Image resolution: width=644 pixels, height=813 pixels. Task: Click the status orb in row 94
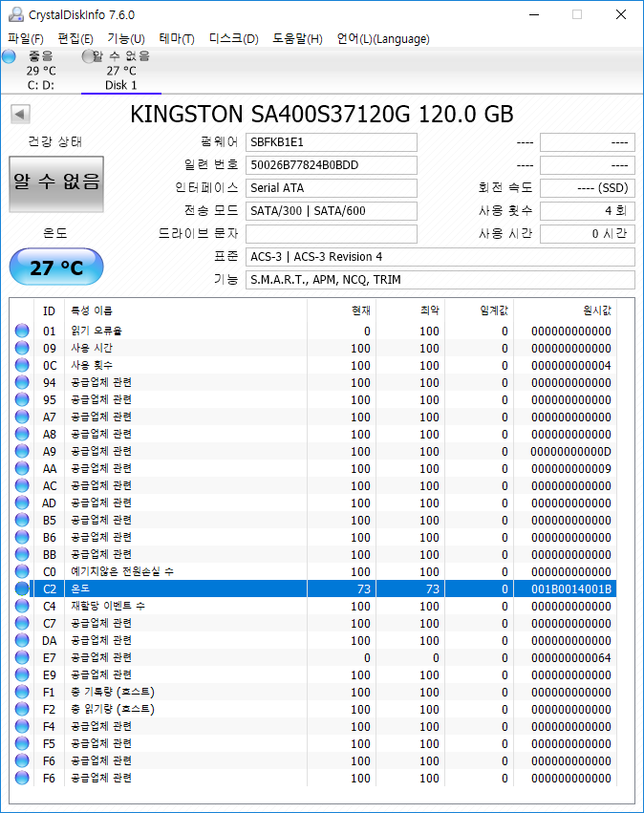pyautogui.click(x=22, y=382)
